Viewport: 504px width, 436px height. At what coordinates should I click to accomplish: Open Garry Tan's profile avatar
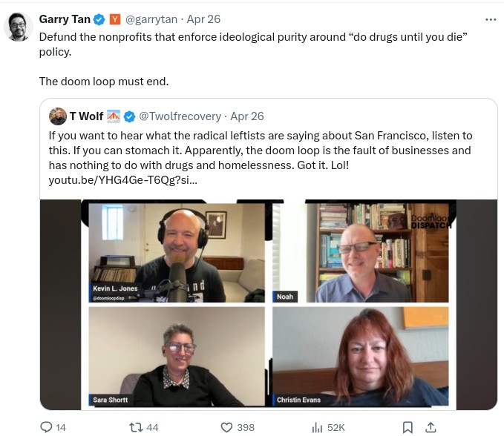tap(19, 27)
